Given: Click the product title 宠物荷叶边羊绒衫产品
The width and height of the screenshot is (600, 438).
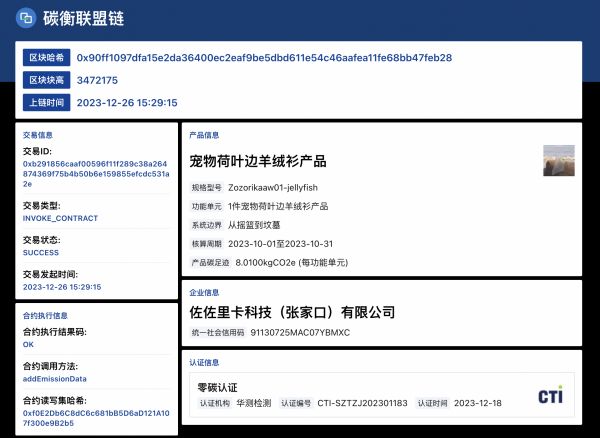Looking at the screenshot, I should click(258, 161).
